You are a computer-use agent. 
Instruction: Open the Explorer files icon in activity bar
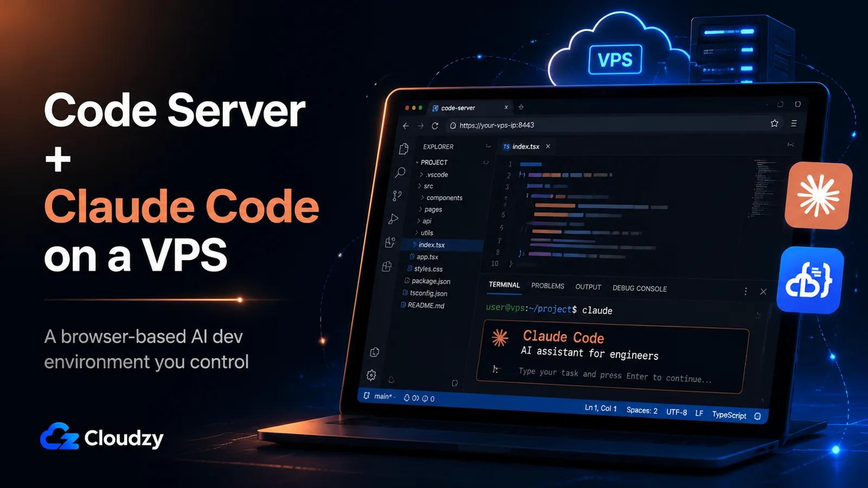pyautogui.click(x=404, y=149)
